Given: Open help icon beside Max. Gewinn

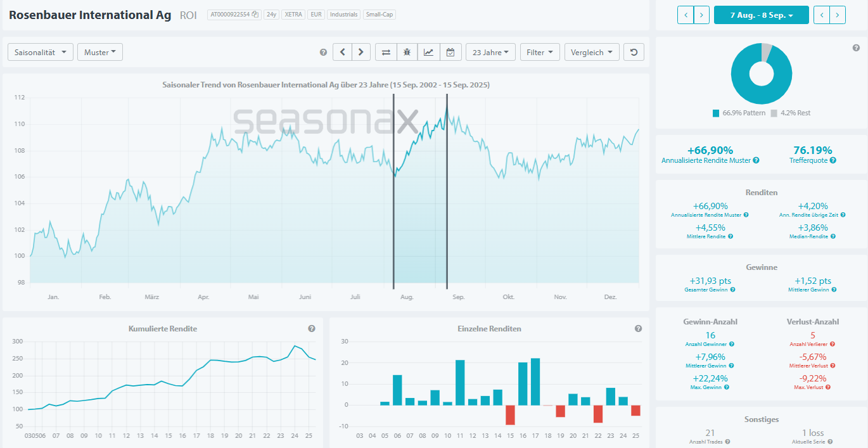Looking at the screenshot, I should (x=727, y=387).
